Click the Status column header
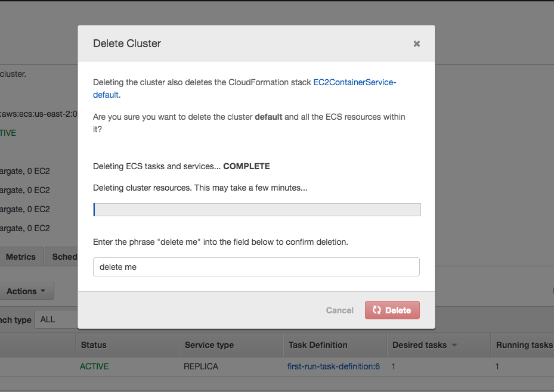Image resolution: width=554 pixels, height=392 pixels. click(94, 345)
